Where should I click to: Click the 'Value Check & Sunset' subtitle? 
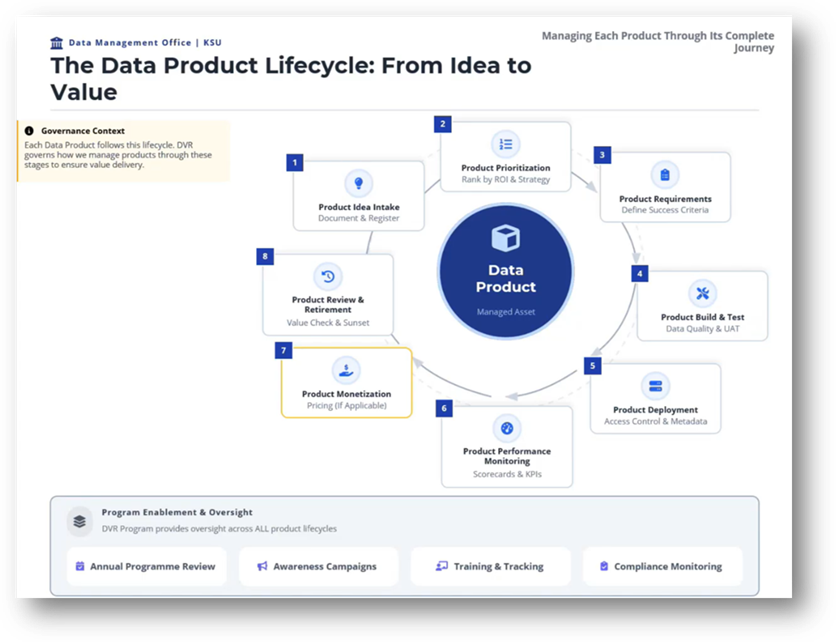328,323
